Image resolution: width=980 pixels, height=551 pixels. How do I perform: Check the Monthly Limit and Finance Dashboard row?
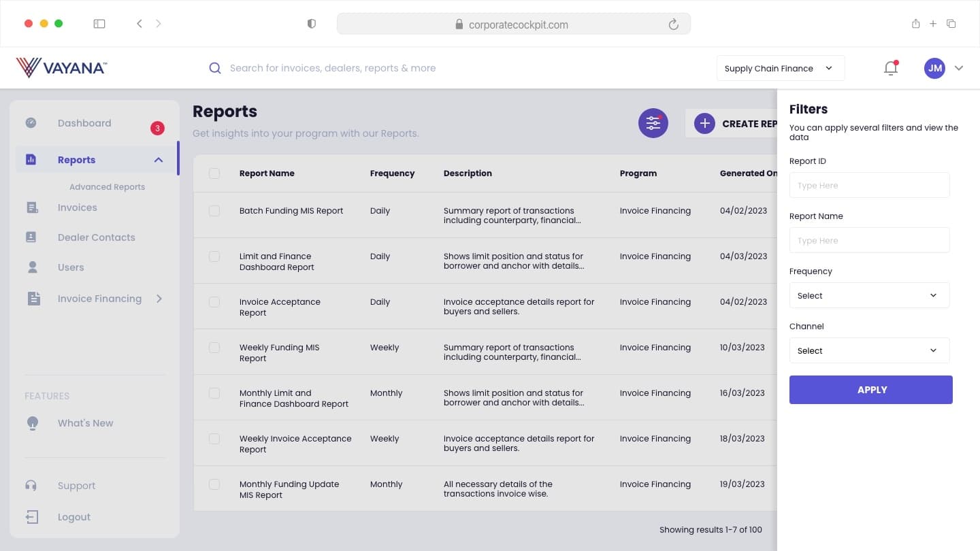(214, 393)
